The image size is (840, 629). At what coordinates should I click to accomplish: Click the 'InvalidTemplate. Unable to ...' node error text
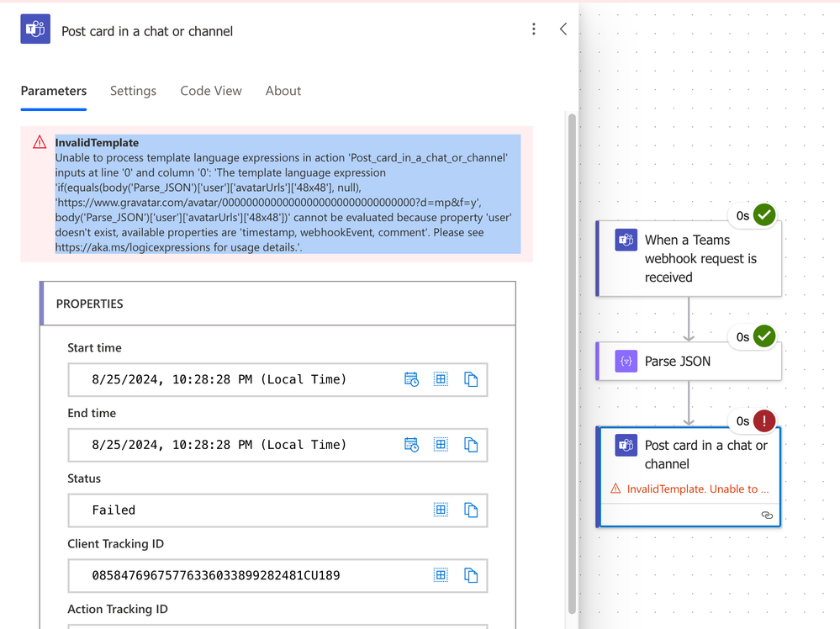pyautogui.click(x=698, y=489)
